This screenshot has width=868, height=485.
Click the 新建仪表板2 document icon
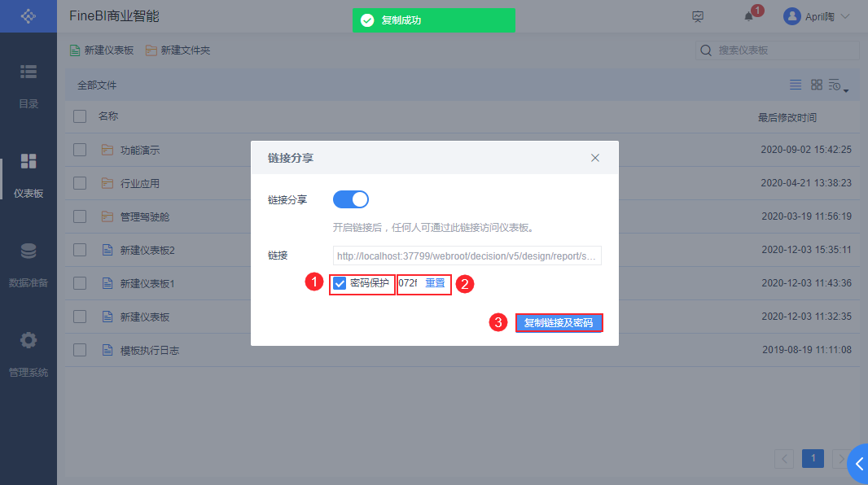pos(107,250)
